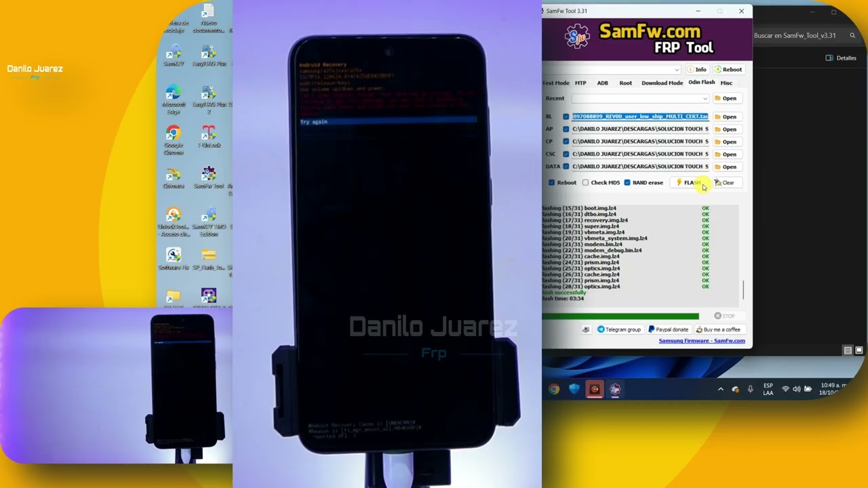Open the T-Unlock desktop shortcut
Viewport: 868px width, 488px height.
(209, 138)
